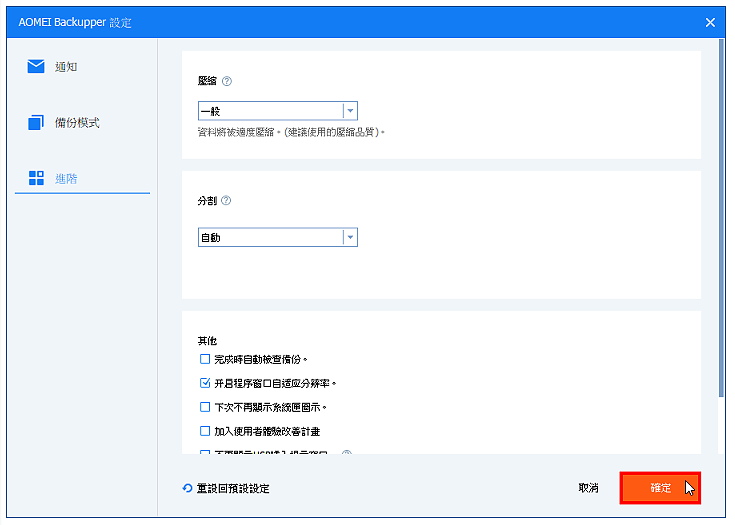Open the 自動 split dropdown

point(278,237)
